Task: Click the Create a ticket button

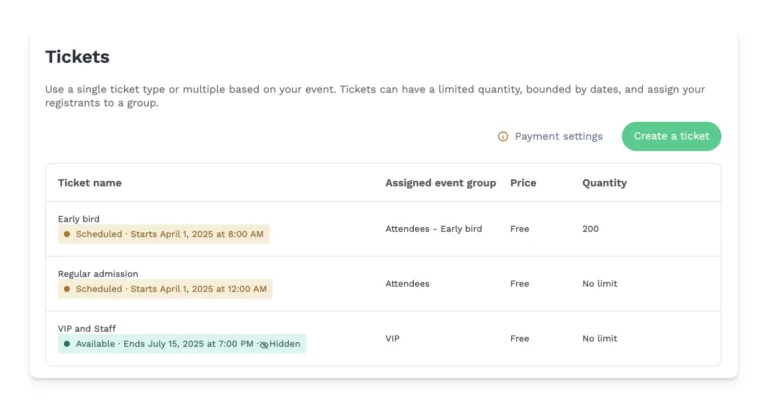Action: tap(671, 136)
